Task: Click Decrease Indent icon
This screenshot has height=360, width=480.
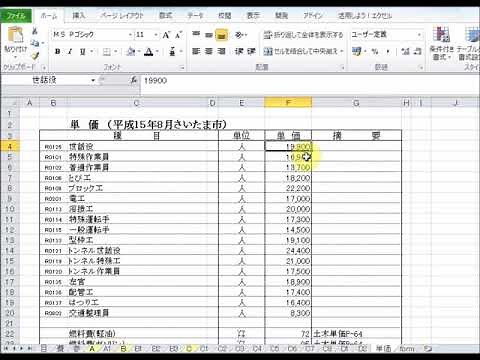Action: coord(239,51)
